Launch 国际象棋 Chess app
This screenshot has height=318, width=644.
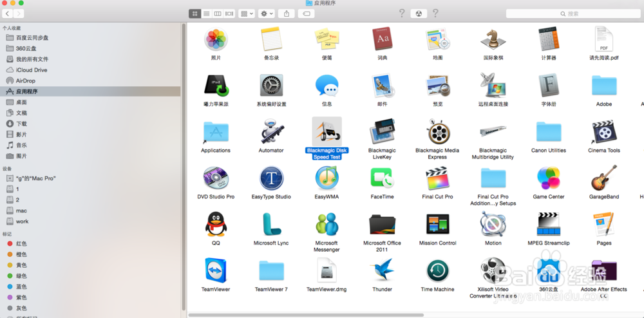493,40
